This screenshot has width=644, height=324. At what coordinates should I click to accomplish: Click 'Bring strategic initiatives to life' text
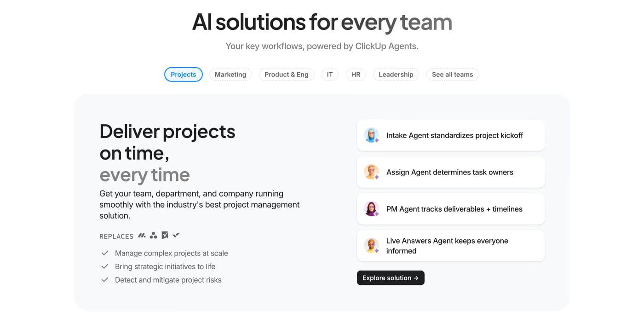pyautogui.click(x=165, y=266)
